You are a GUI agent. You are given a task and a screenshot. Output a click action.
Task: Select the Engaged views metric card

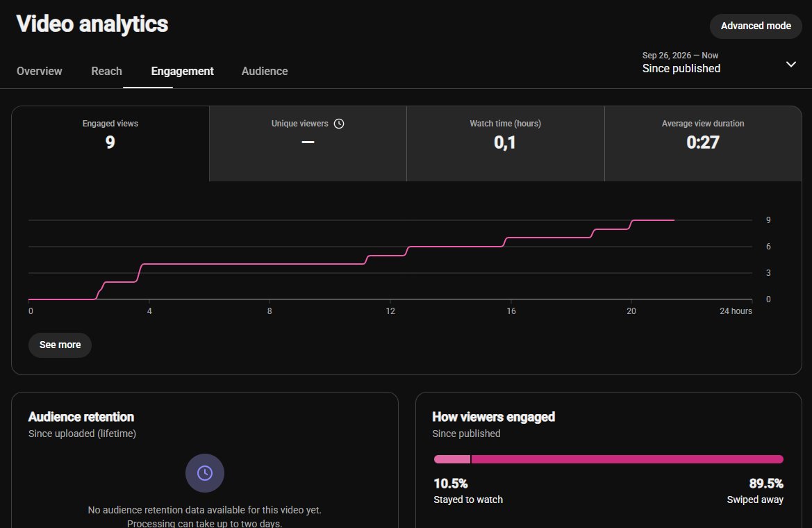click(x=110, y=144)
